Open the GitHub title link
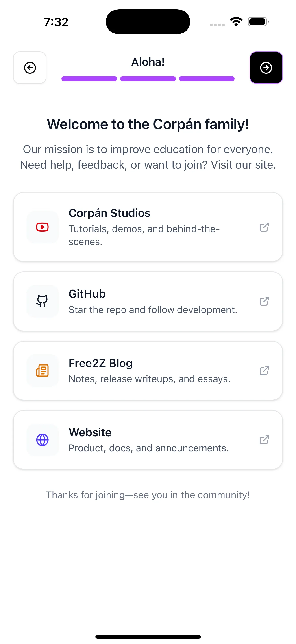The image size is (296, 644). point(87,294)
